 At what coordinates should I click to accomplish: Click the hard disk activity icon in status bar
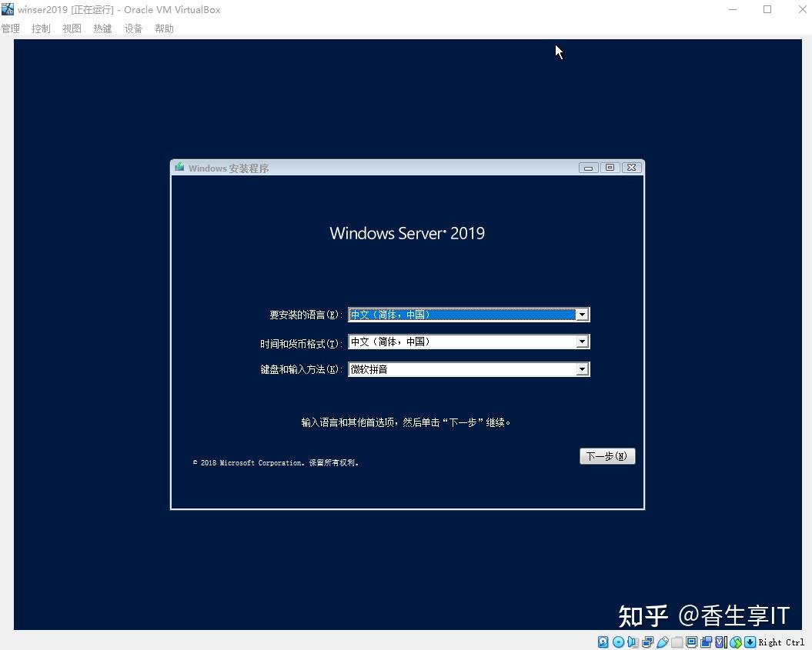(603, 642)
